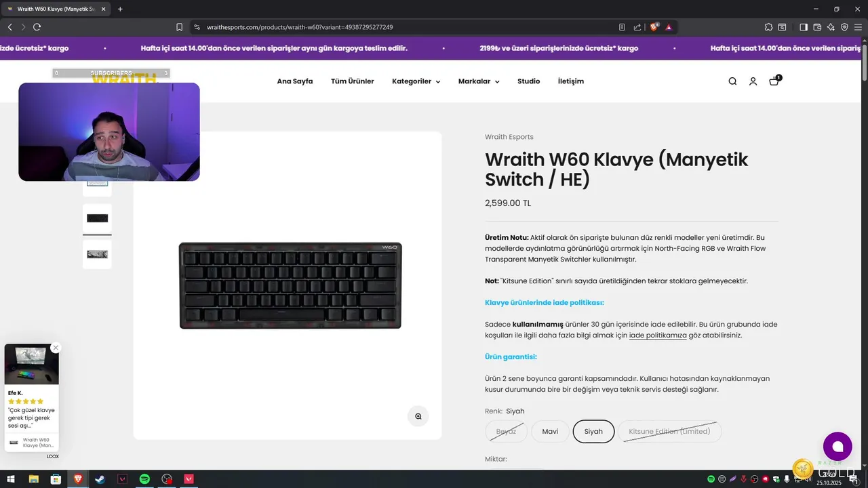Toggle the browser sidebar panel icon

(804, 27)
